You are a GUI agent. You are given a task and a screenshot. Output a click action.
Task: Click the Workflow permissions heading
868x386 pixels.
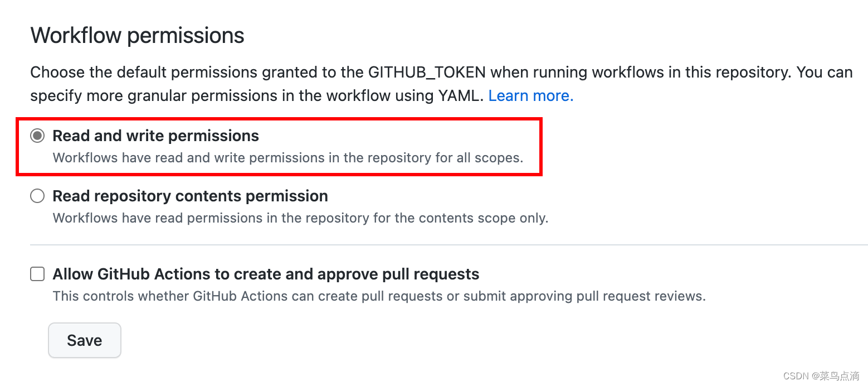(x=137, y=35)
